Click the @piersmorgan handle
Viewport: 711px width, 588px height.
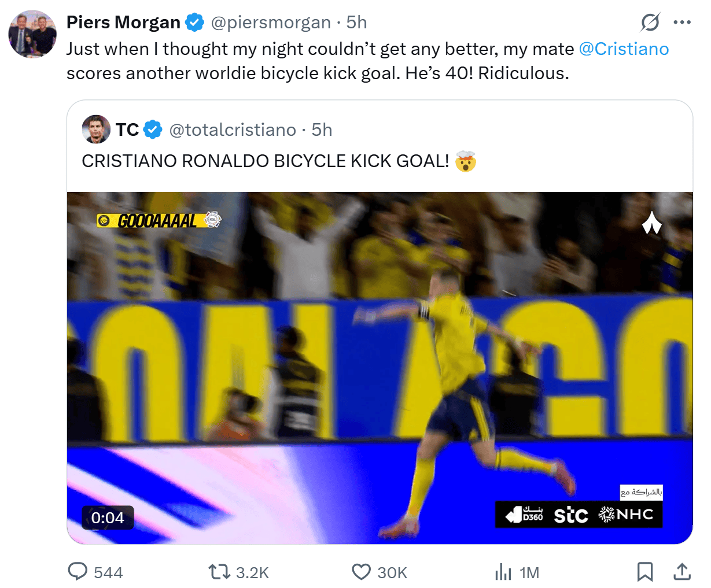point(271,22)
